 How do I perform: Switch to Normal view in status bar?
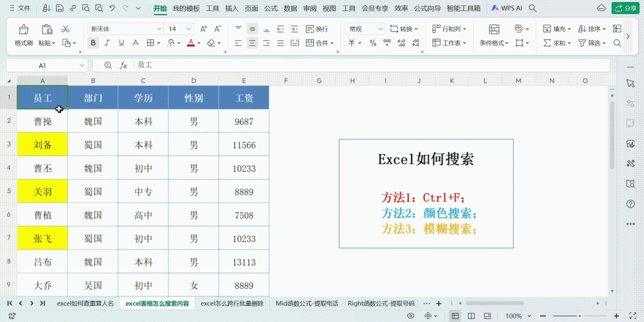[x=455, y=316]
